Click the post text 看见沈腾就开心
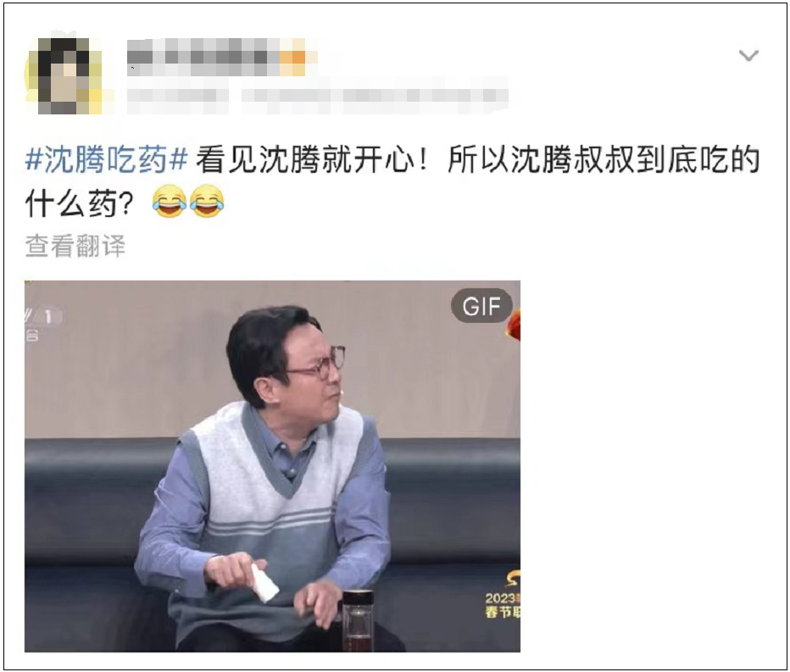 point(305,160)
